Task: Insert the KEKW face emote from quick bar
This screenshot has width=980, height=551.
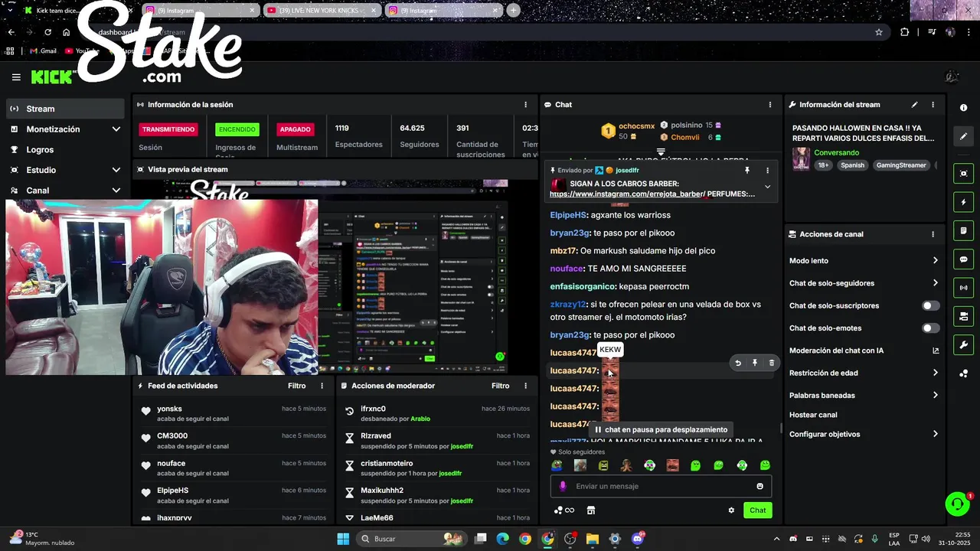Action: point(672,465)
